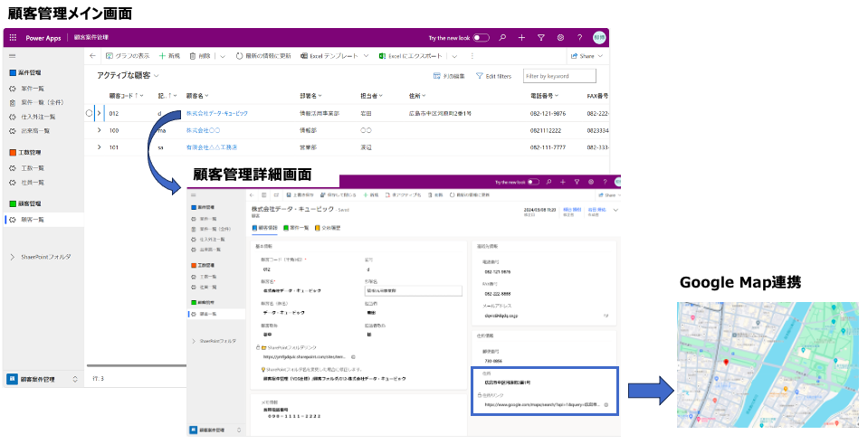Screen dimensions: 868x444
Task: Open the settings gear in main screen header
Action: pos(560,38)
